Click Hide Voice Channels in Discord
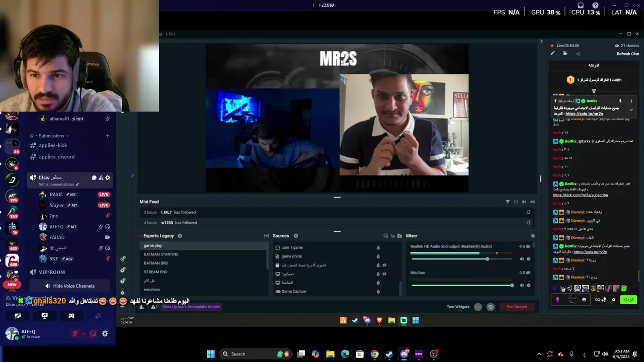Viewport: 644px width, 362px height. click(x=69, y=286)
